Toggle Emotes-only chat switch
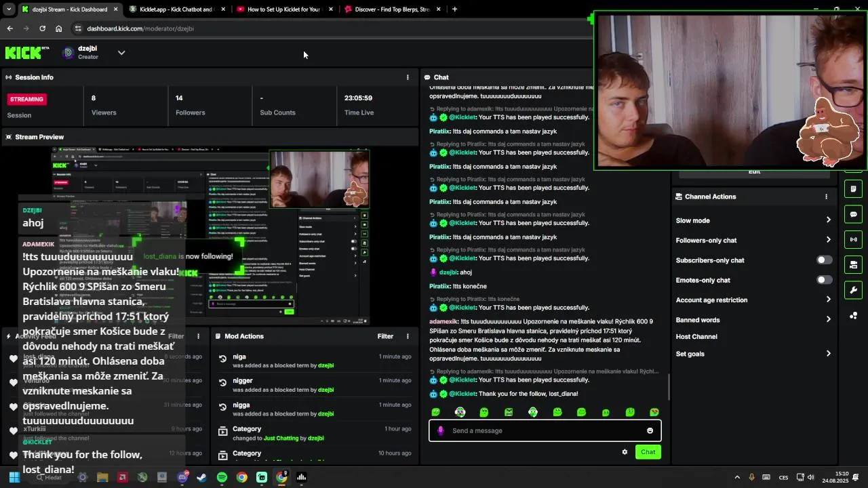 pyautogui.click(x=824, y=280)
